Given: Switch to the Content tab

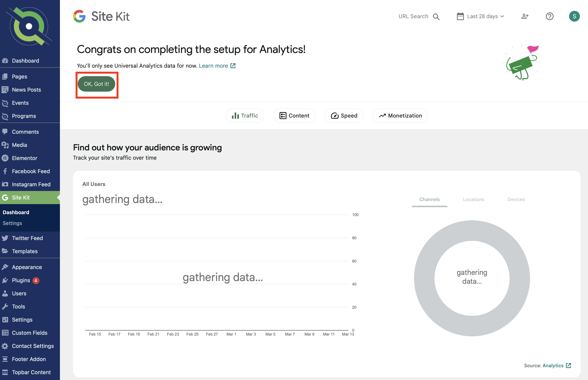Looking at the screenshot, I should coord(294,115).
